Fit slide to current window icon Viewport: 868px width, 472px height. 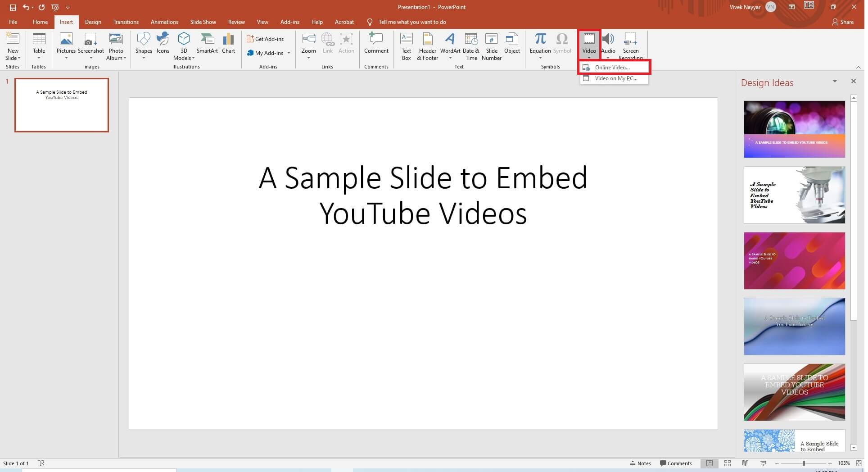[859, 463]
